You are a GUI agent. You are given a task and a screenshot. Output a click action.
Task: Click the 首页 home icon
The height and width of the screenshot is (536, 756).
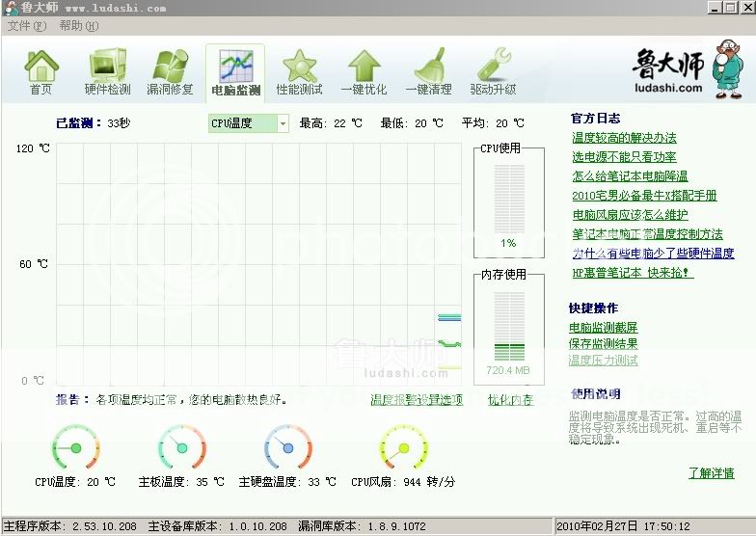40,67
